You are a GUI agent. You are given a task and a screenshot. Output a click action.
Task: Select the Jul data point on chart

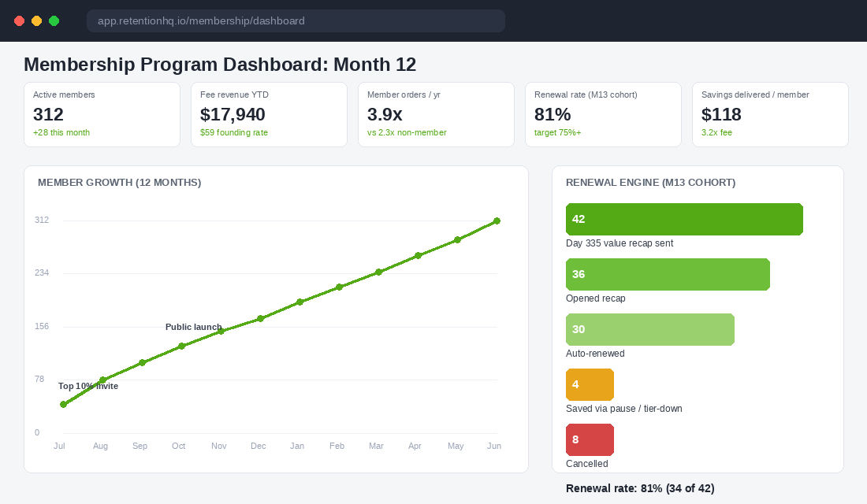64,405
